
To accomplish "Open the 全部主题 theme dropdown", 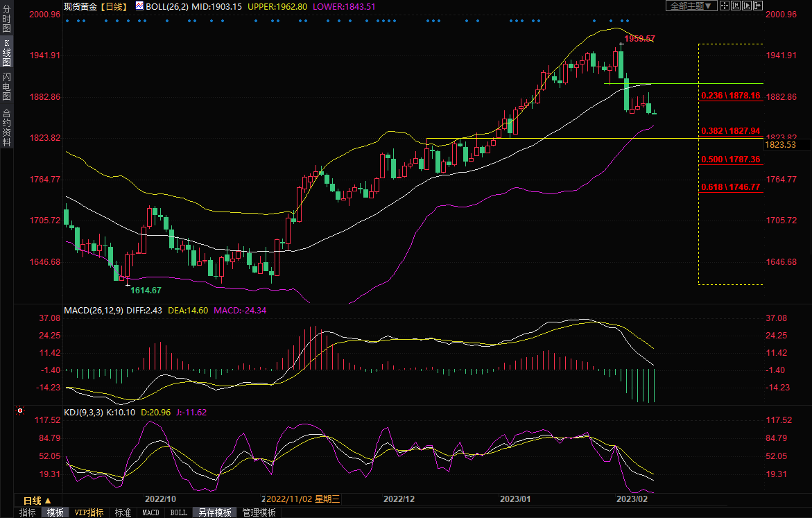I will (689, 6).
